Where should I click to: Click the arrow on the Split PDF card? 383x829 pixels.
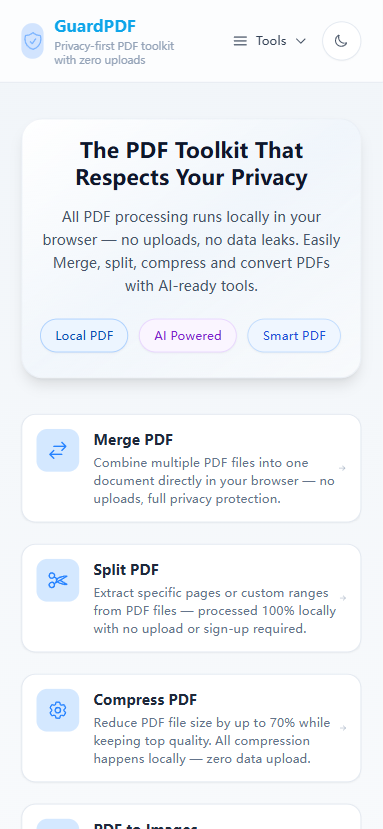[343, 598]
